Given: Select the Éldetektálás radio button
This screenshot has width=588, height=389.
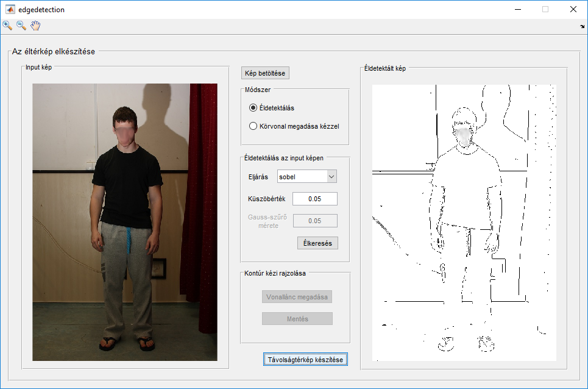Looking at the screenshot, I should (x=253, y=108).
